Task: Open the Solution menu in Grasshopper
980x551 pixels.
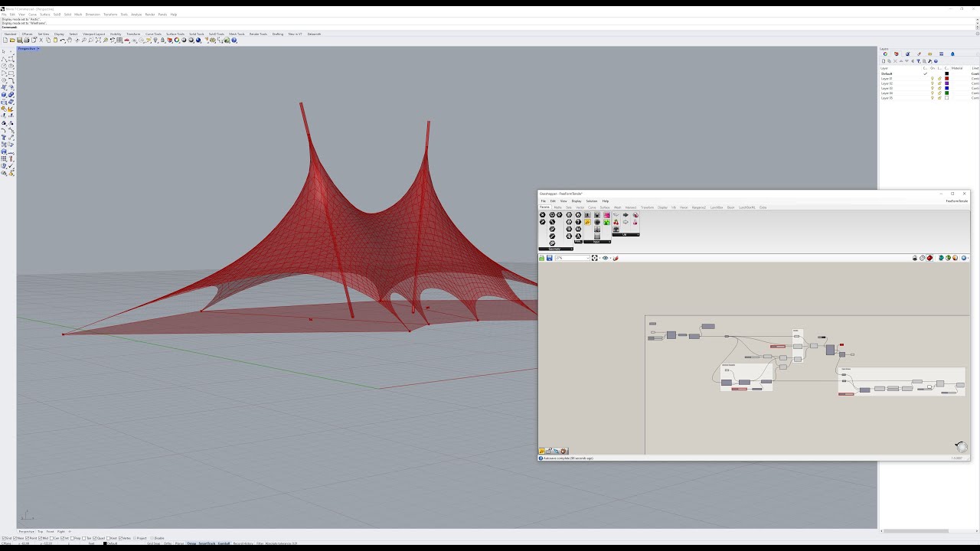Action: point(592,201)
